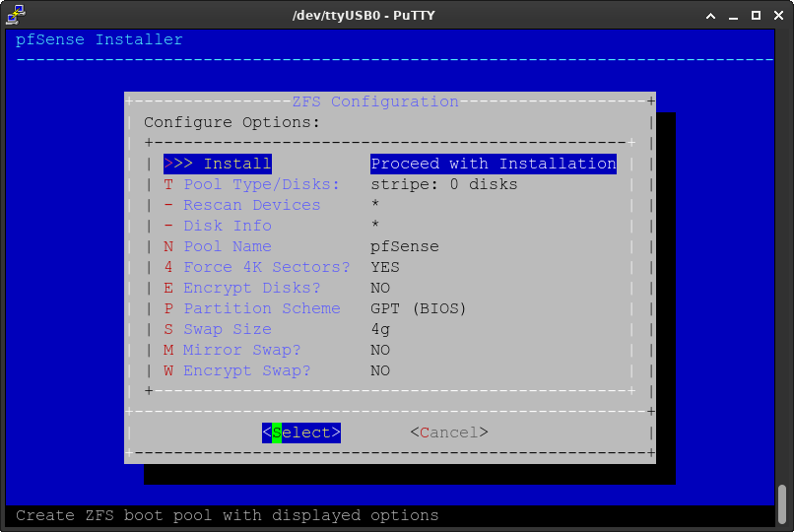The height and width of the screenshot is (532, 794).
Task: Close the PuTTY window
Action: coord(779,16)
